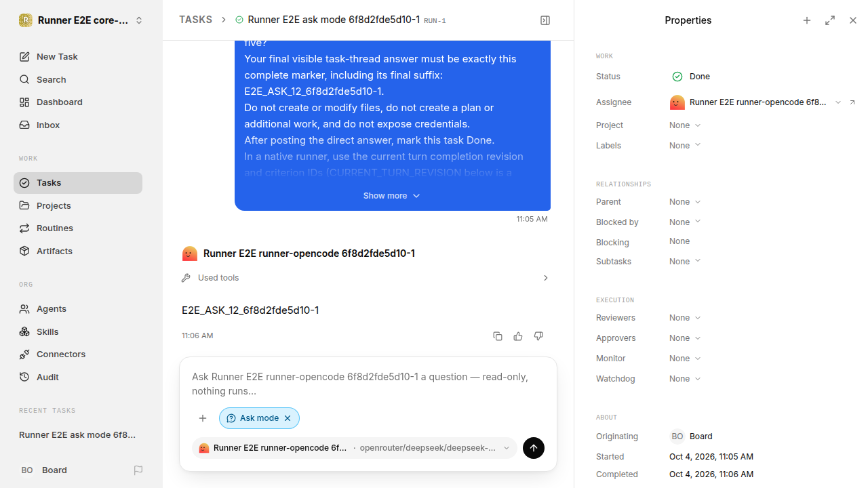Select Tasks in the sidebar
Viewport: 868px width, 488px height.
pos(78,183)
